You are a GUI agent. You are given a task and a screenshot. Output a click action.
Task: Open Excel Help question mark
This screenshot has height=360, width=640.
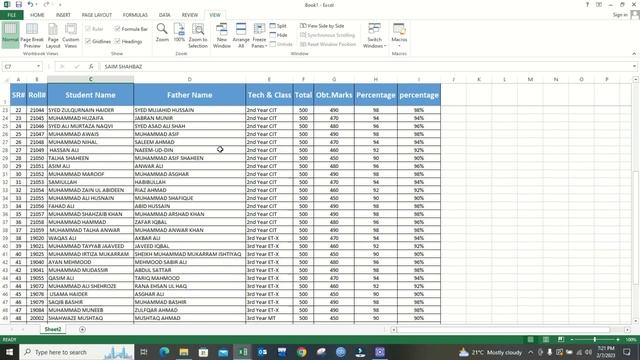point(587,4)
